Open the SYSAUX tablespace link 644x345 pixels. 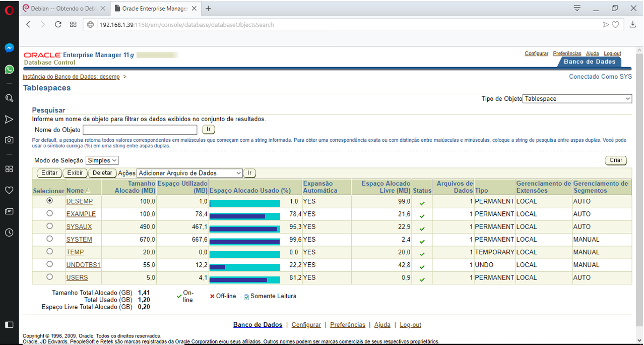pos(79,226)
